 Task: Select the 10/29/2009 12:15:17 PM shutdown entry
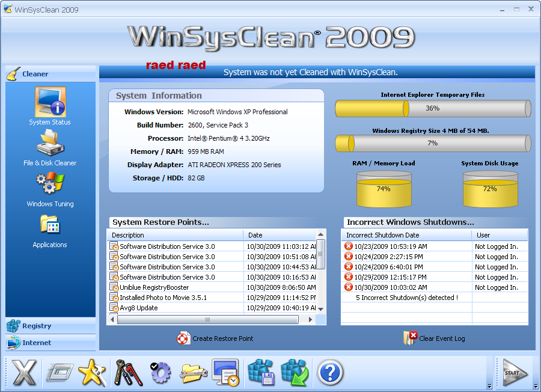pos(435,277)
